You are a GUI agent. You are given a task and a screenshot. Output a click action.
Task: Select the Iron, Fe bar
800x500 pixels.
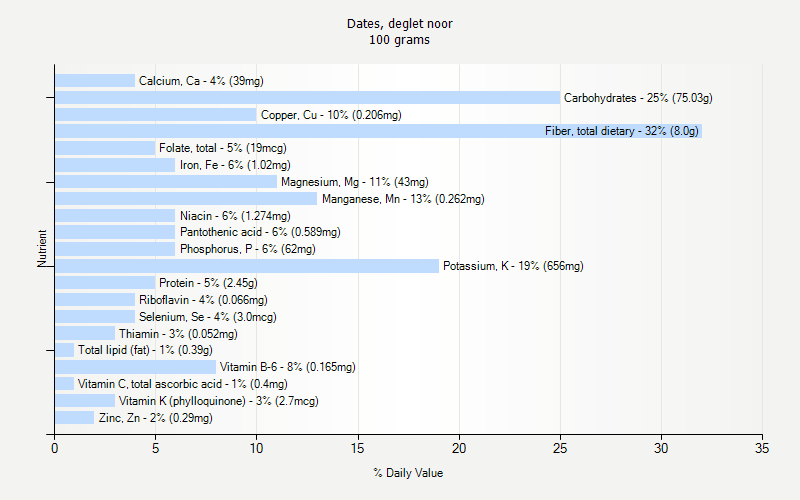(115, 165)
